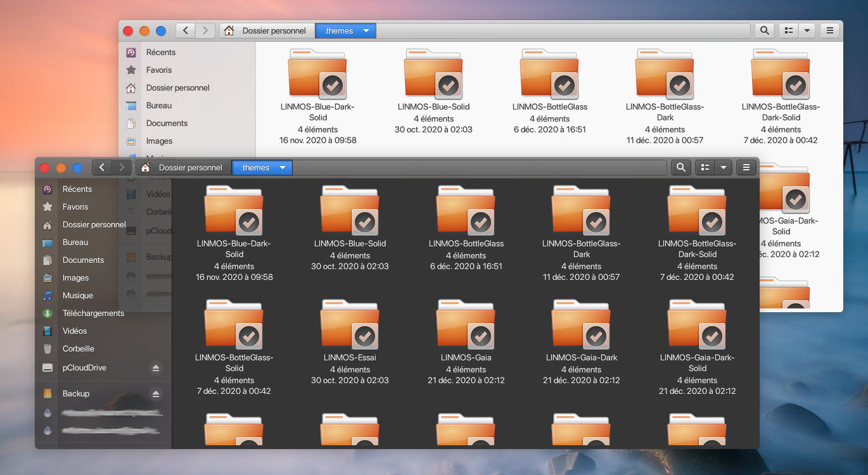Click Dossier personnel breadcrumb in light window
This screenshot has height=475, width=868.
click(x=267, y=30)
